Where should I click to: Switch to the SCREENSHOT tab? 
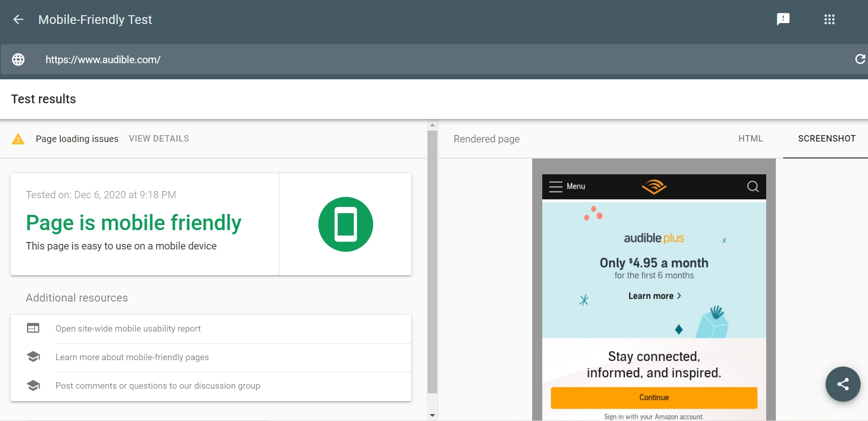click(827, 138)
